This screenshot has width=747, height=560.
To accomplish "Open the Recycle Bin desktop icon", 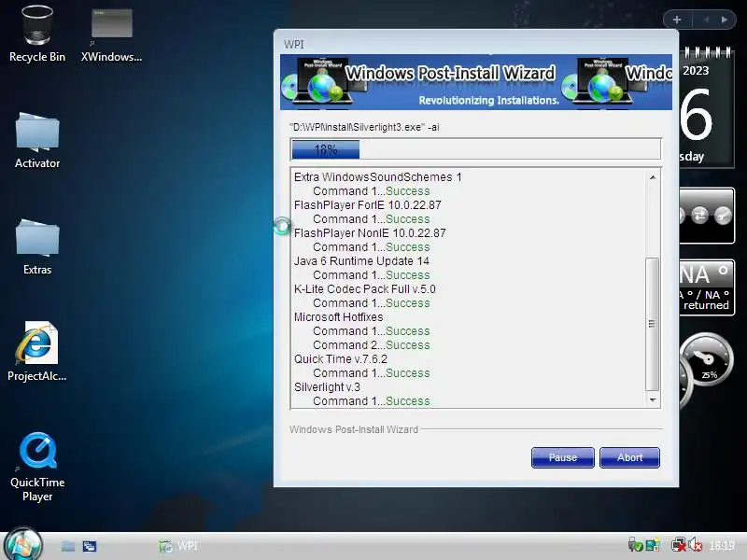I will (x=37, y=34).
